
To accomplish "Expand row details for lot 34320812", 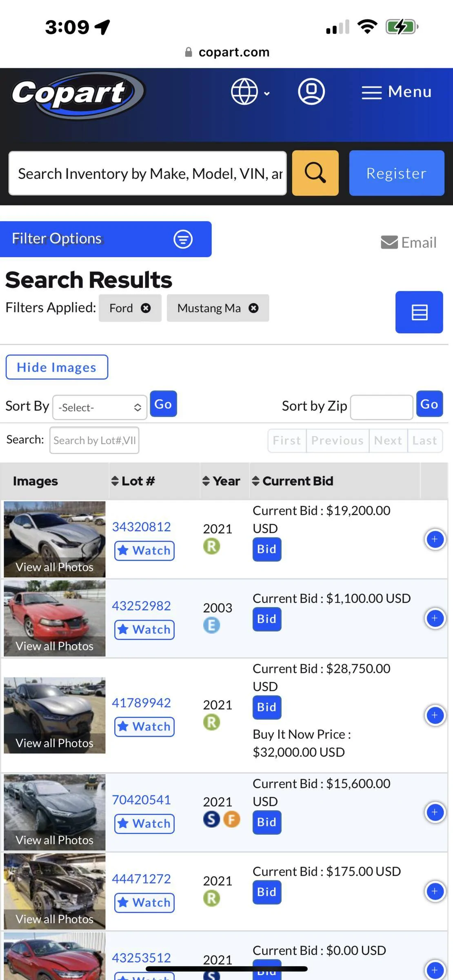I will tap(435, 539).
